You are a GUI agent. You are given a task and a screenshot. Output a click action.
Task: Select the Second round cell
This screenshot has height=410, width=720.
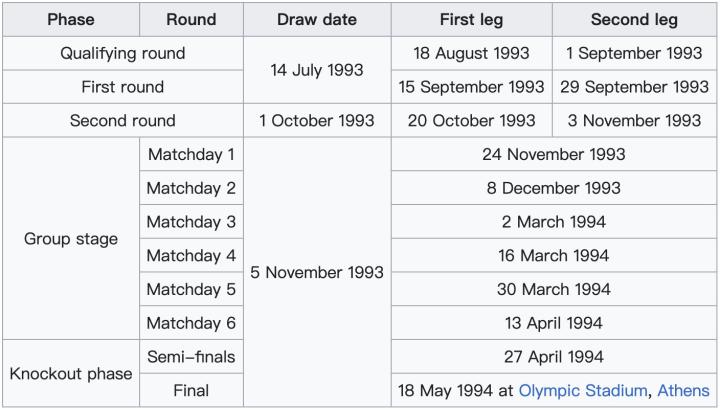pos(123,121)
